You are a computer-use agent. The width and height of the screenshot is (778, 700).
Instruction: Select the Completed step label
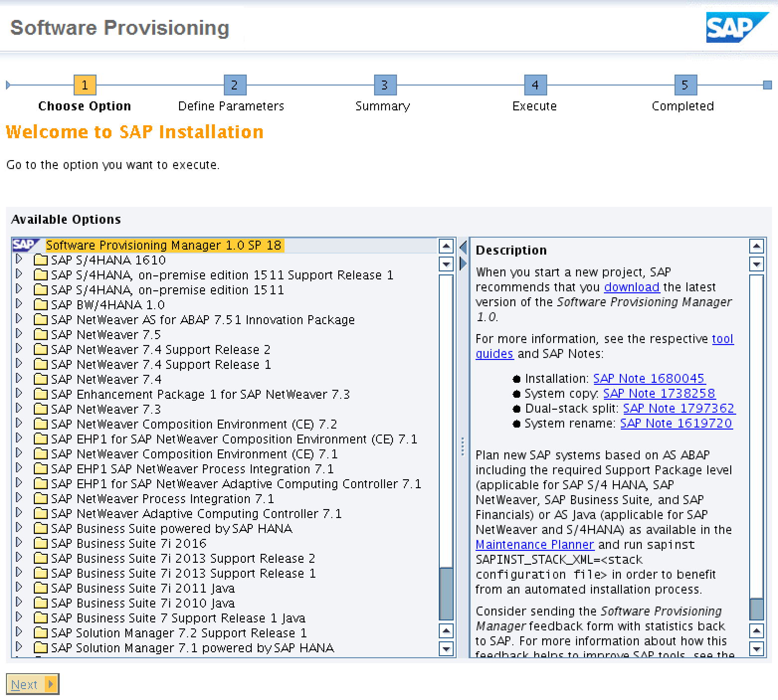point(683,106)
